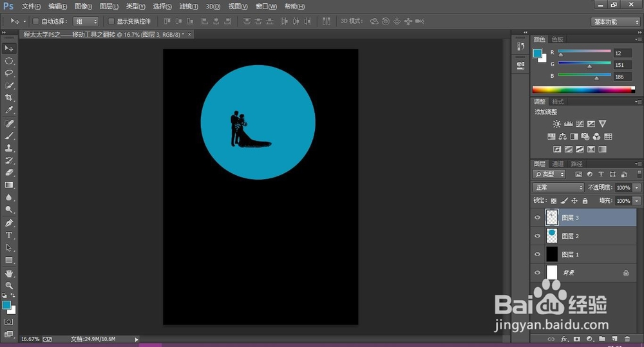Create a new layer group folder icon
This screenshot has height=347, width=644.
click(601, 339)
